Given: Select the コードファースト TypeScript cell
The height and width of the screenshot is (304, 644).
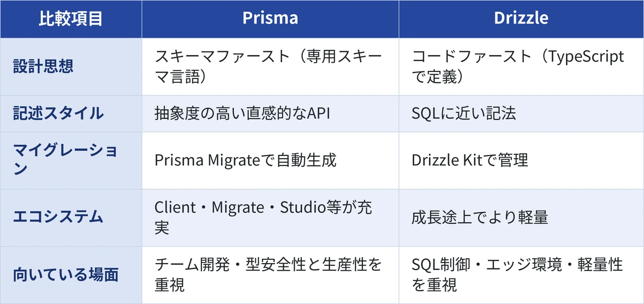Looking at the screenshot, I should [x=521, y=67].
